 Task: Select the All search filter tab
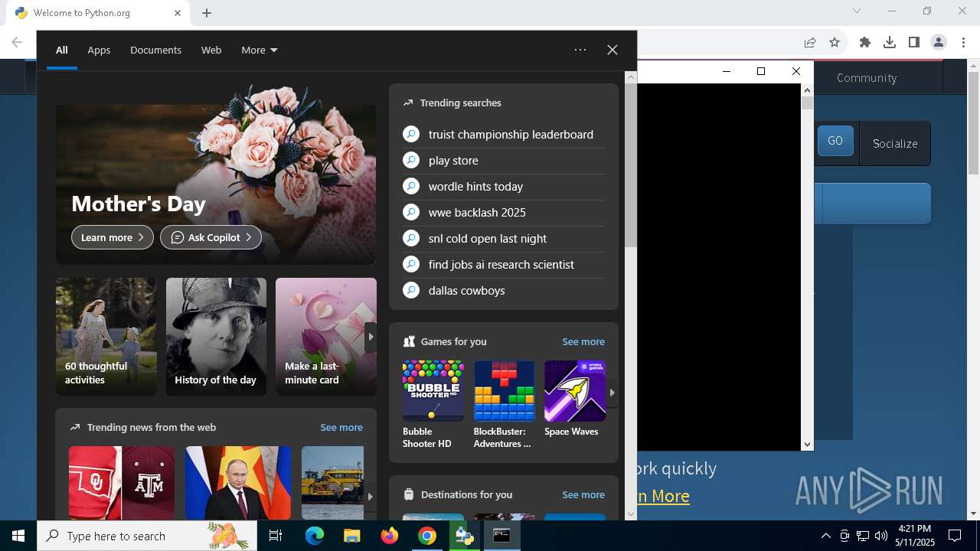point(62,50)
